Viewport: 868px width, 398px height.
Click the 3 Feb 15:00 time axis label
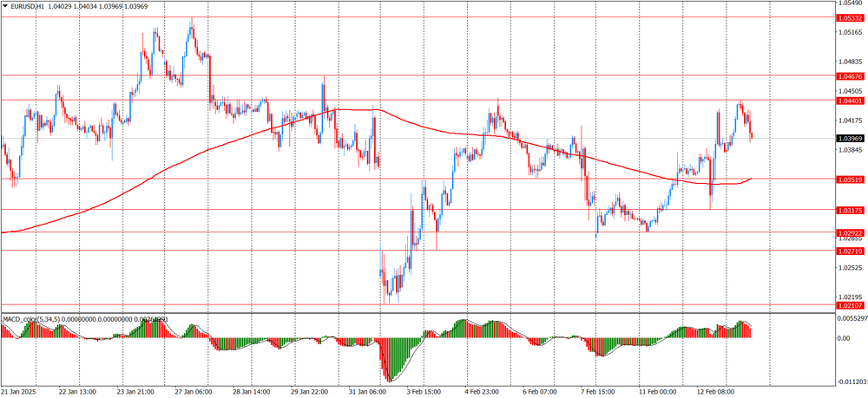coord(425,391)
